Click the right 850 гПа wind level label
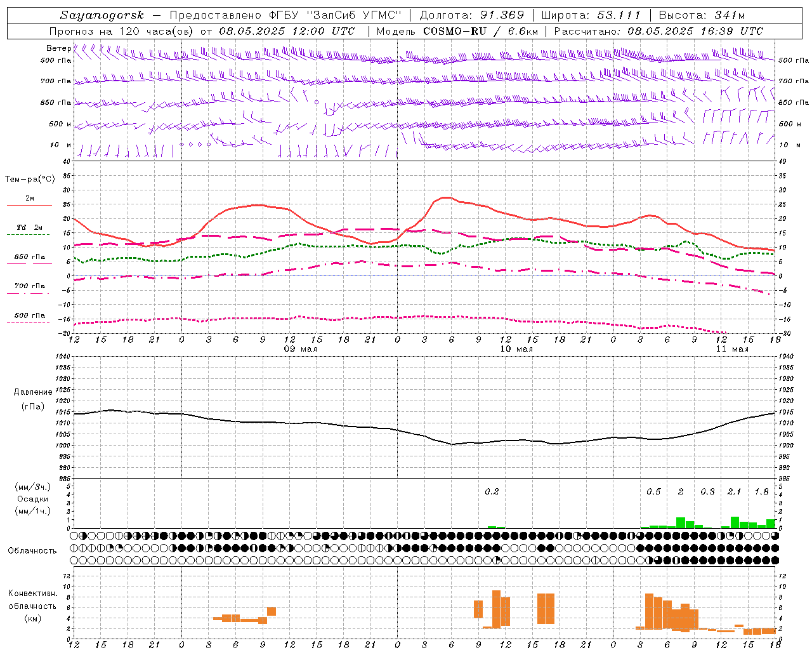 [x=794, y=102]
